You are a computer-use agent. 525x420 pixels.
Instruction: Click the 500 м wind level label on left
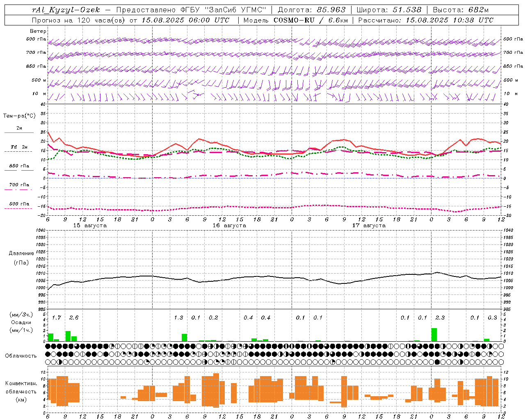tap(39, 80)
